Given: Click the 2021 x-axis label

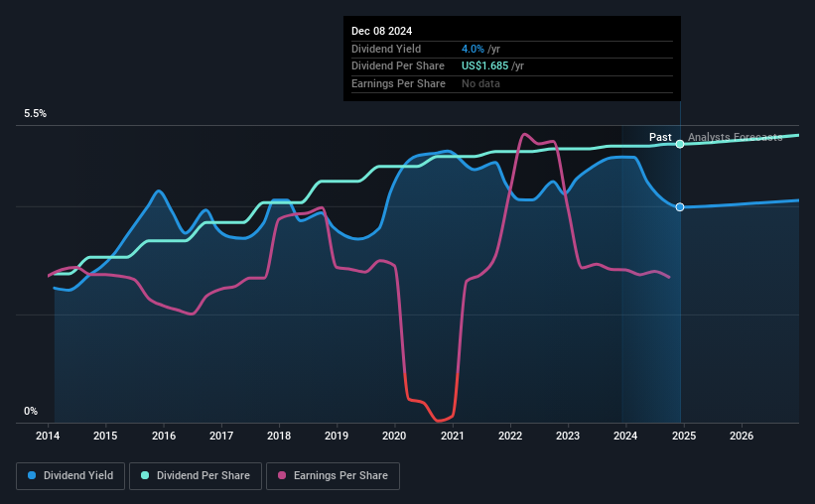Looking at the screenshot, I should 453,436.
